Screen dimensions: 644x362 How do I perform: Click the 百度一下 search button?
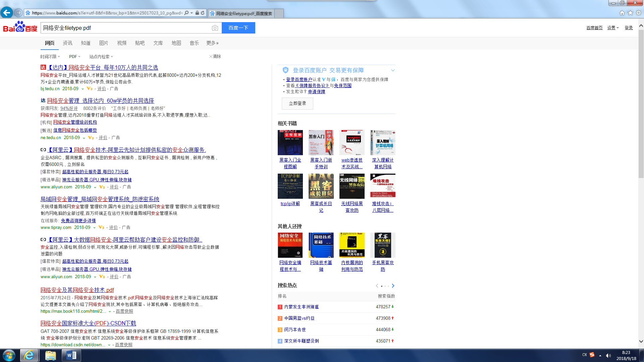[238, 28]
